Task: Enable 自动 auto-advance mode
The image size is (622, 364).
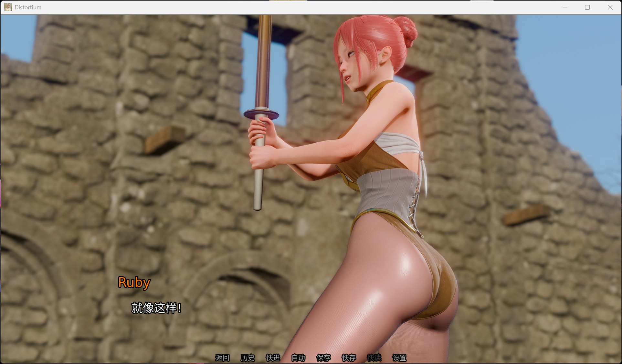Action: pyautogui.click(x=298, y=358)
